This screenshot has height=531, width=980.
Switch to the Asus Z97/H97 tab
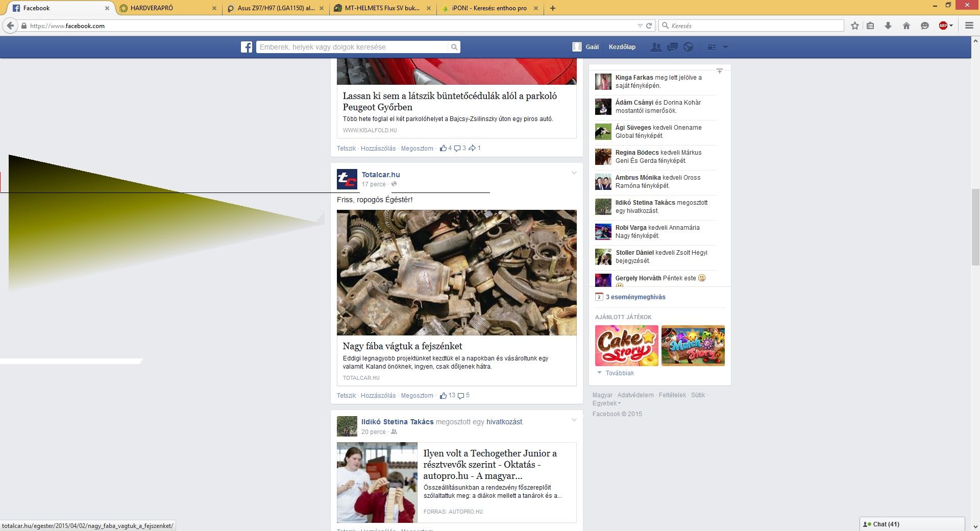tap(276, 8)
